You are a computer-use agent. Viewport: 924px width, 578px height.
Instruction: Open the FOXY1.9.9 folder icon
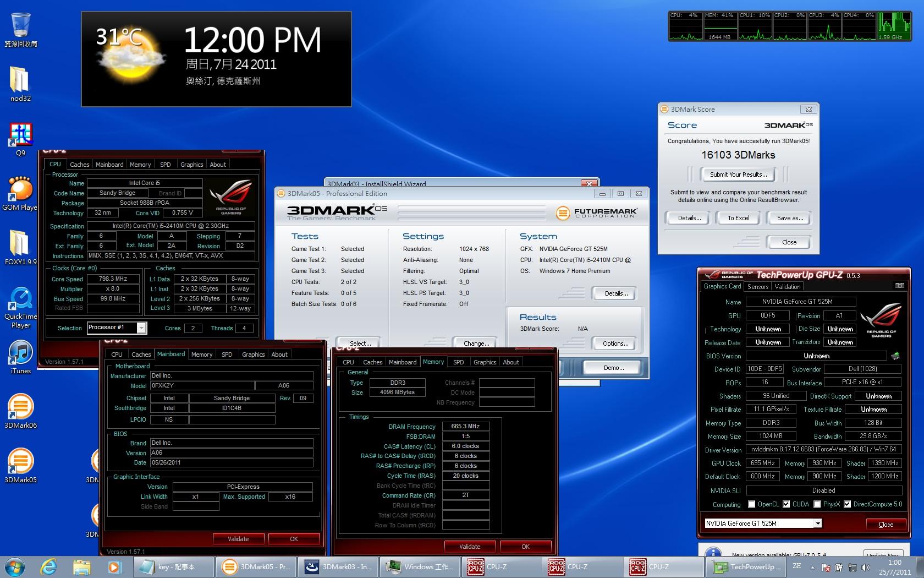tap(20, 248)
